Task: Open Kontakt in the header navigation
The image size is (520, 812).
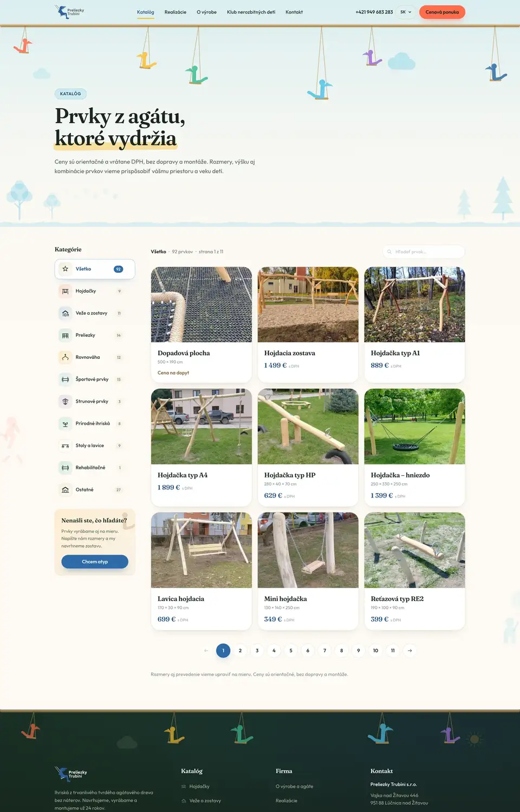Action: click(x=294, y=12)
